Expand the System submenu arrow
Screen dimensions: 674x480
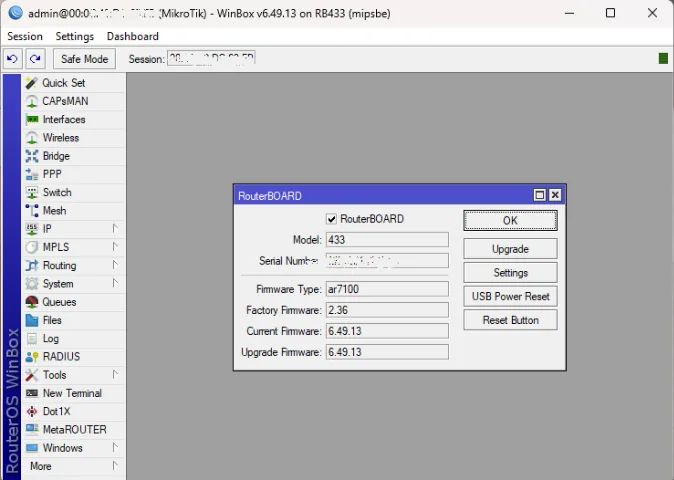[115, 283]
